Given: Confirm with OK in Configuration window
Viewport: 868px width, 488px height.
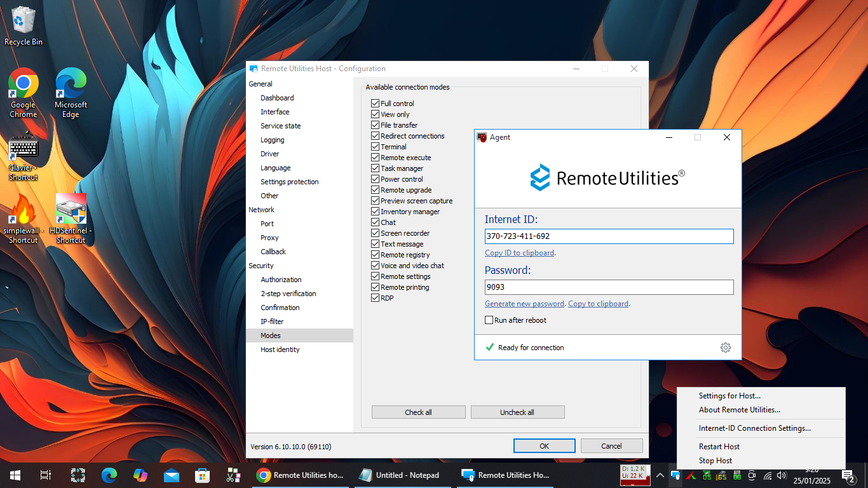Looking at the screenshot, I should pyautogui.click(x=545, y=446).
